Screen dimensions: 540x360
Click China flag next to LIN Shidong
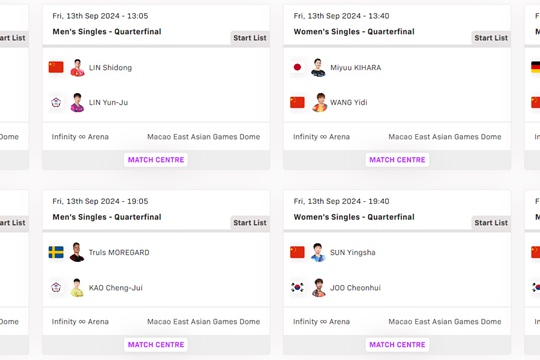[x=56, y=67]
